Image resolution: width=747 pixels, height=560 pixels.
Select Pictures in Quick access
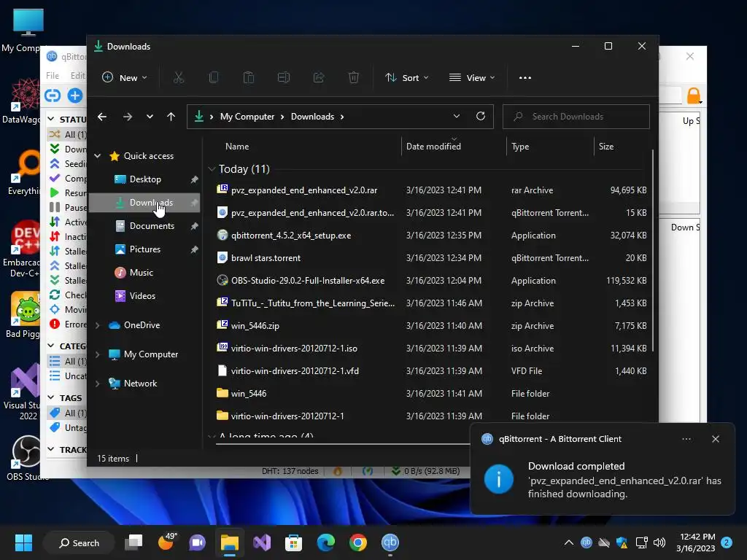(145, 249)
